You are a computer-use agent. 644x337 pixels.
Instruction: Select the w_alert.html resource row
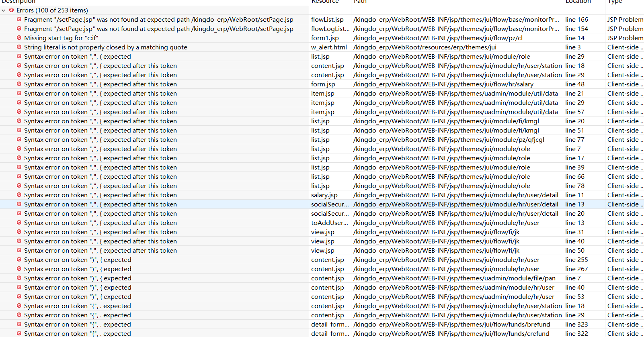[322, 47]
